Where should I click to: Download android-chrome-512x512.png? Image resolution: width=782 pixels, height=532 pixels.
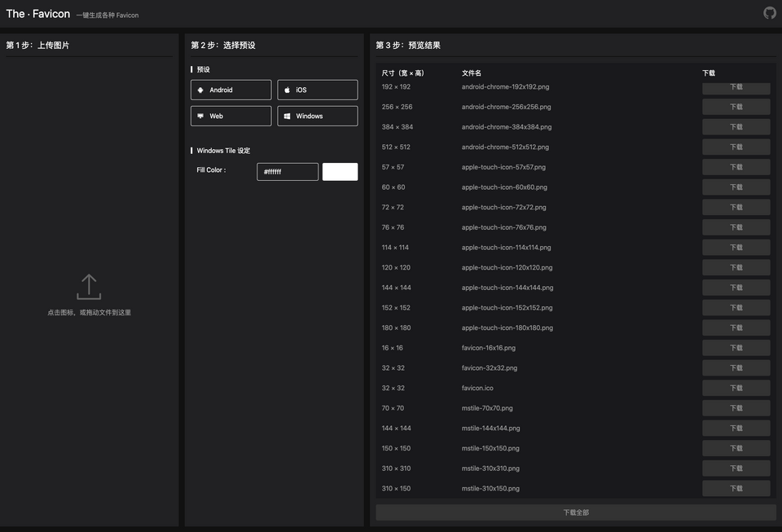tap(736, 147)
